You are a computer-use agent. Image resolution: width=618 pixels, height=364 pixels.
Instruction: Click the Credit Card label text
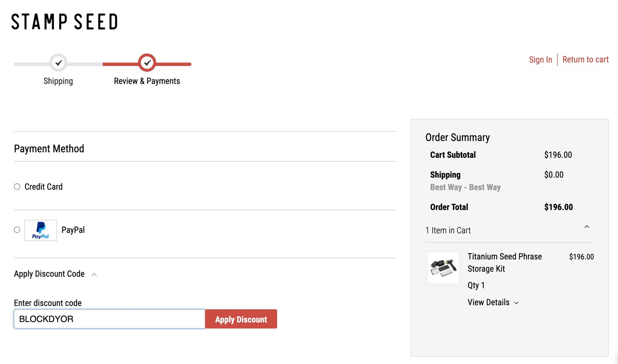[44, 187]
